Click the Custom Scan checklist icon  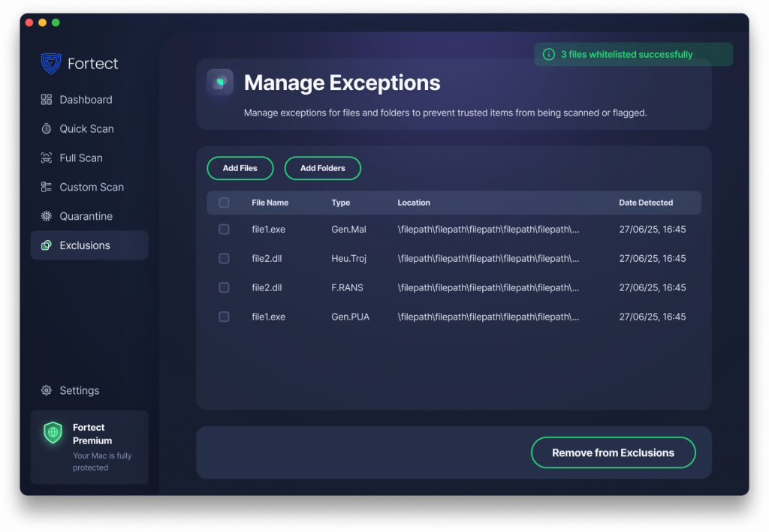[x=46, y=187]
